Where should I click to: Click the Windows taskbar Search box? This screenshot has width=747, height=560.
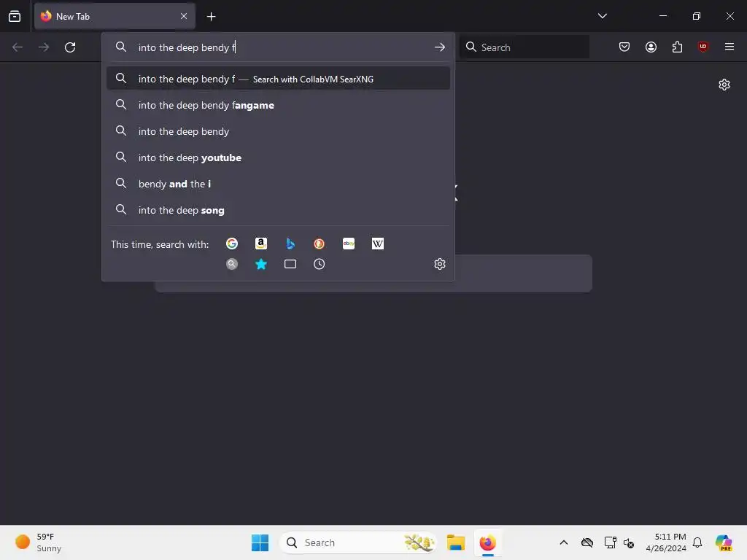click(x=357, y=542)
